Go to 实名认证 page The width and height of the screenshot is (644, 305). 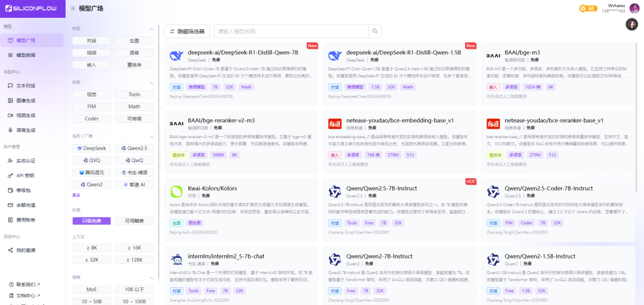click(32, 160)
